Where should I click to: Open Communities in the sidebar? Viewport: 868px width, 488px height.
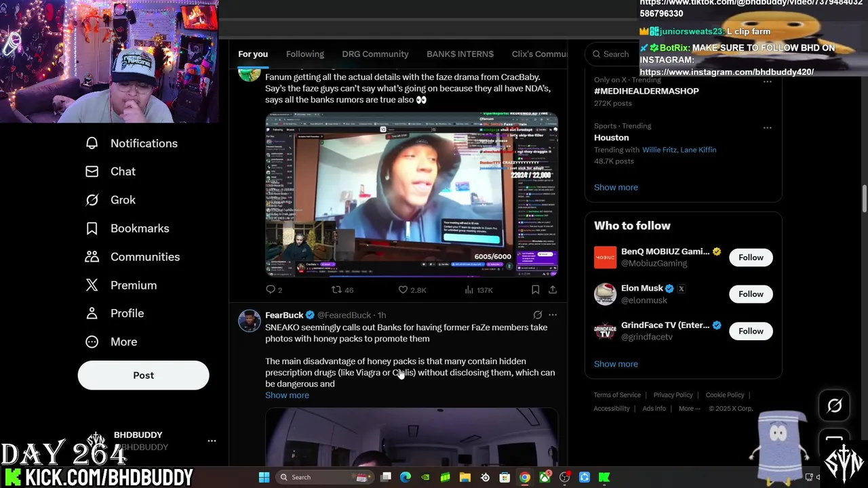(132, 257)
